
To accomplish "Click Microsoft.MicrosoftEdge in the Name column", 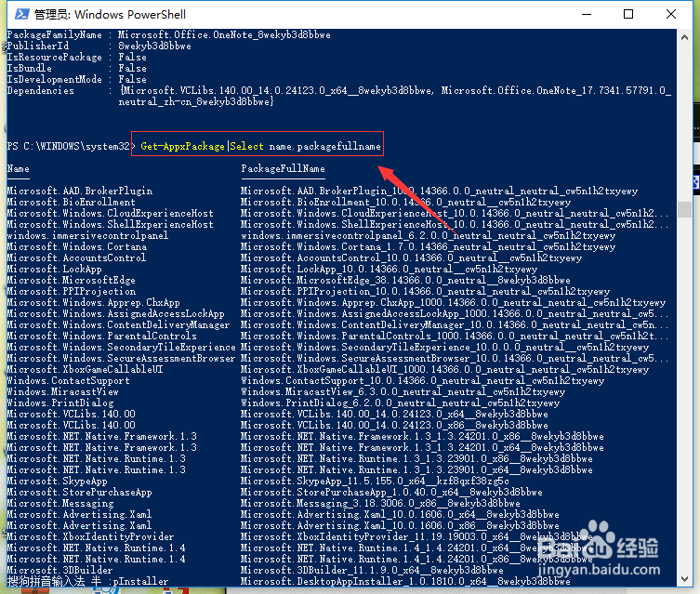I will (72, 280).
